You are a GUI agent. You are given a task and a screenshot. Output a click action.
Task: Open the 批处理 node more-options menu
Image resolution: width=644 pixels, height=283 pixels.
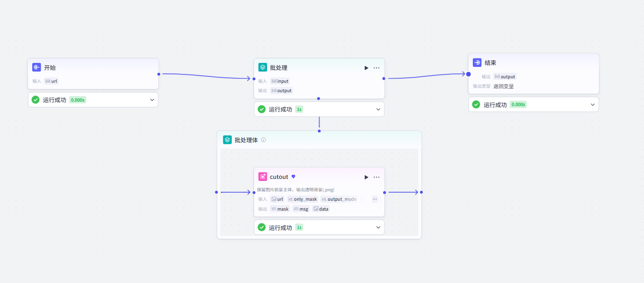click(x=377, y=68)
